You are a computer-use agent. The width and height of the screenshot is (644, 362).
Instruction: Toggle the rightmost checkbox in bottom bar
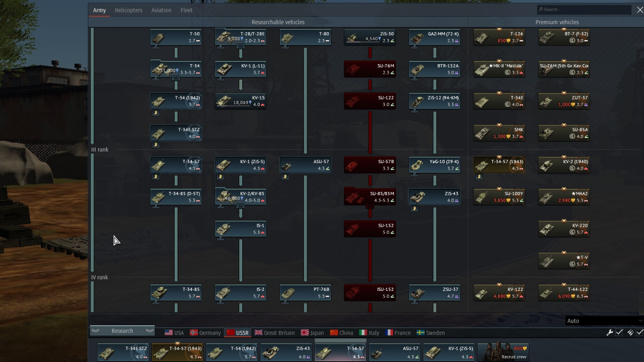click(x=640, y=332)
